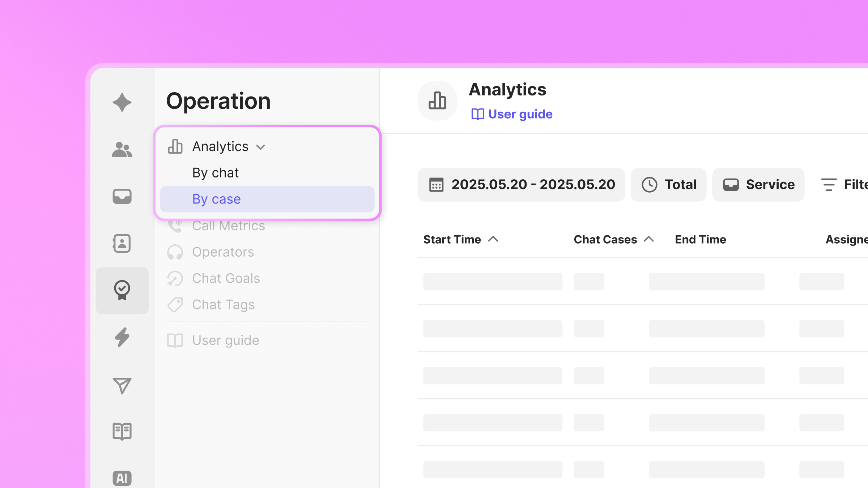Image resolution: width=868 pixels, height=488 pixels.
Task: Sort by Start Time column arrow
Action: [493, 239]
